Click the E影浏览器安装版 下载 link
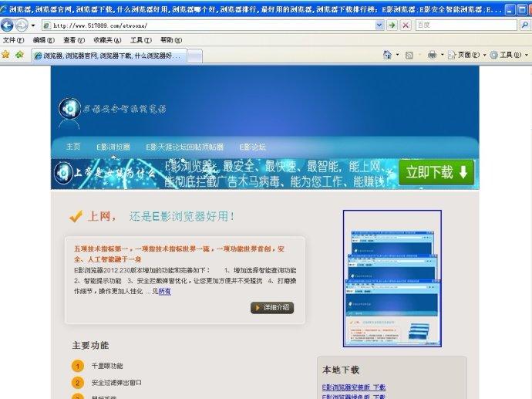This screenshot has height=399, width=532. [354, 387]
